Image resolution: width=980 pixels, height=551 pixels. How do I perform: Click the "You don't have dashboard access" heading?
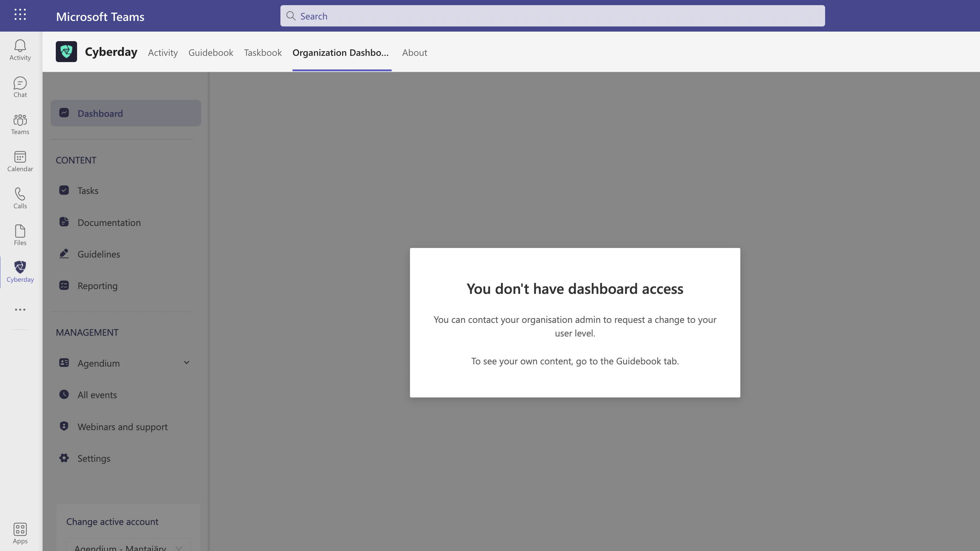coord(575,289)
